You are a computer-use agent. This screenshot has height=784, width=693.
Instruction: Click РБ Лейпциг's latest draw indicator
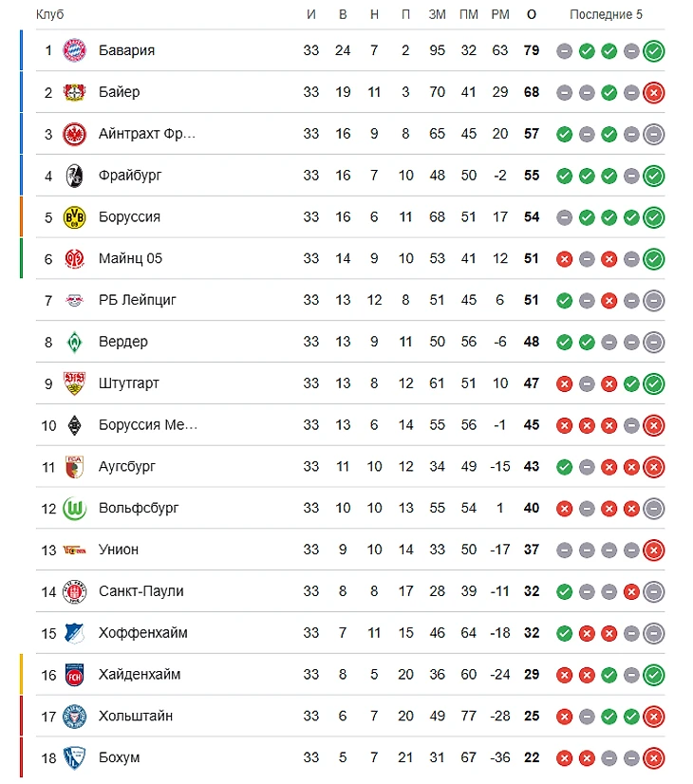pos(653,301)
